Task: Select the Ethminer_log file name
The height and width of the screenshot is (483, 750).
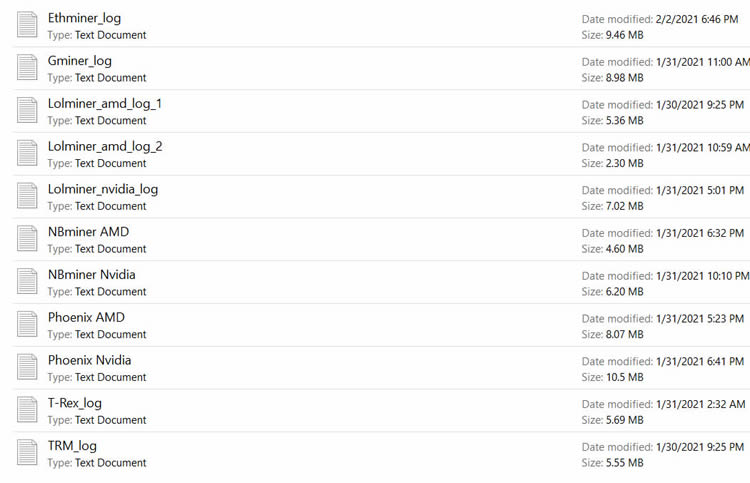Action: [x=84, y=18]
